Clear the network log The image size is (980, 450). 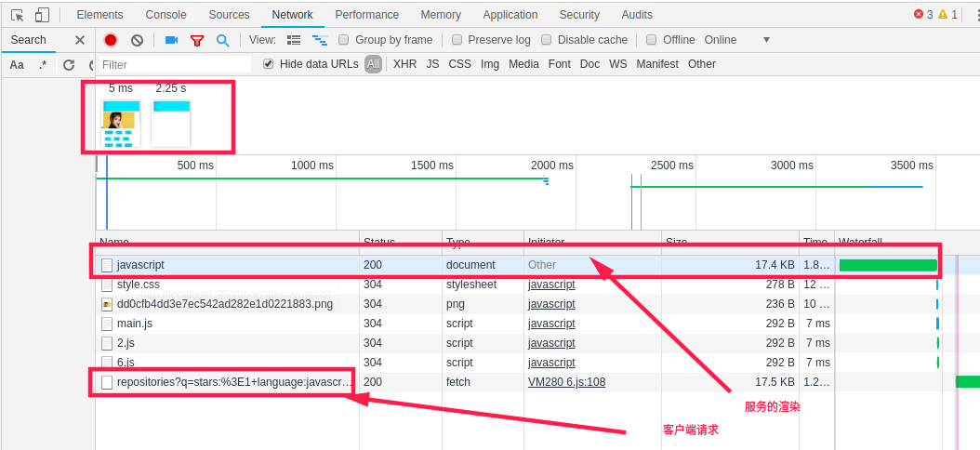(x=137, y=40)
